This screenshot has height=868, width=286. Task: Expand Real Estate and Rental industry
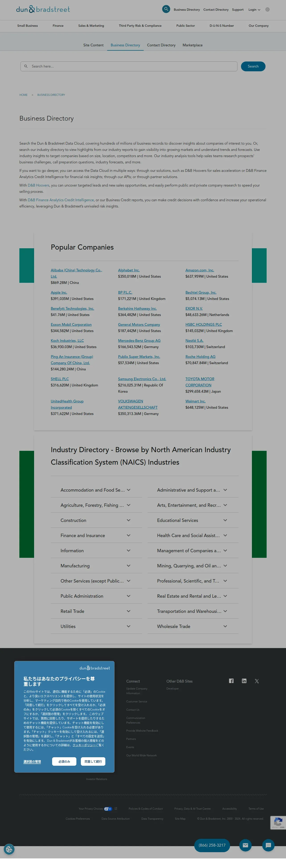coord(193,596)
